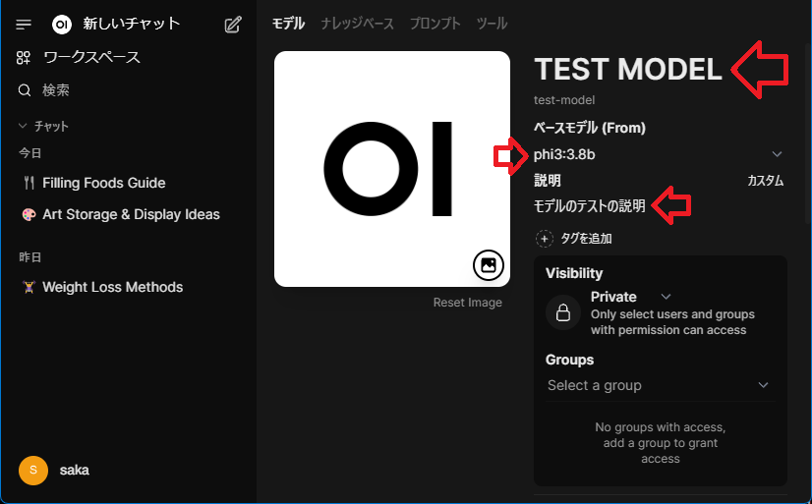Click the Open WebUI logo icon

coord(62,25)
